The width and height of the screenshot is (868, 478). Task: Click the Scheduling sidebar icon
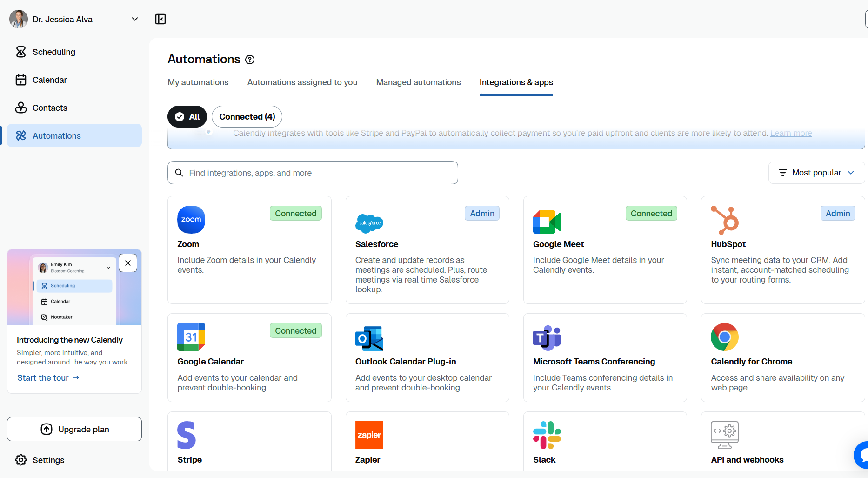(x=21, y=52)
